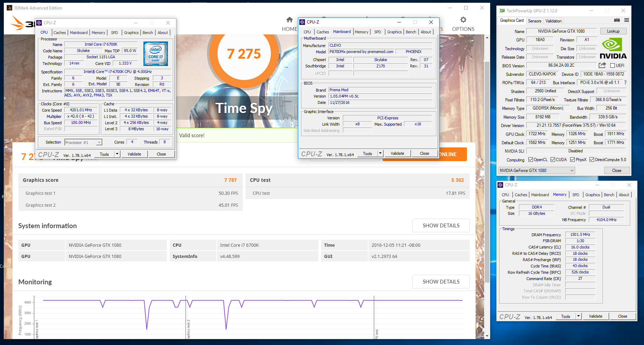Click Validate in Memory CPU-Z window
The image size is (644, 345).
point(596,316)
